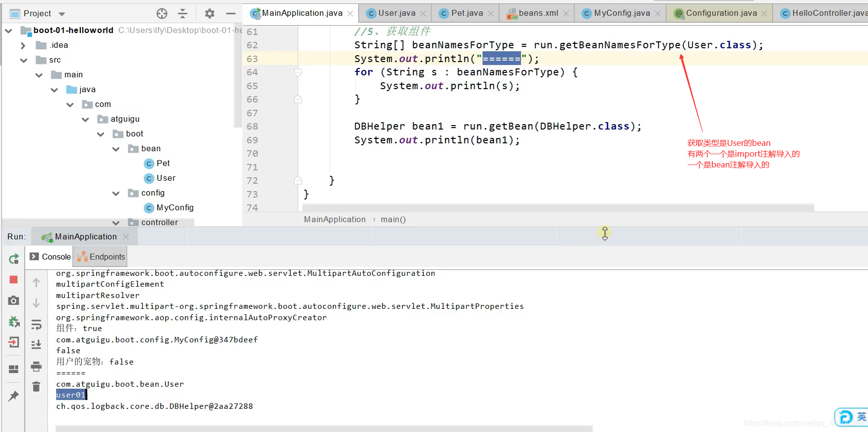Image resolution: width=868 pixels, height=432 pixels.
Task: Click main() in the breadcrumb bar
Action: 393,220
